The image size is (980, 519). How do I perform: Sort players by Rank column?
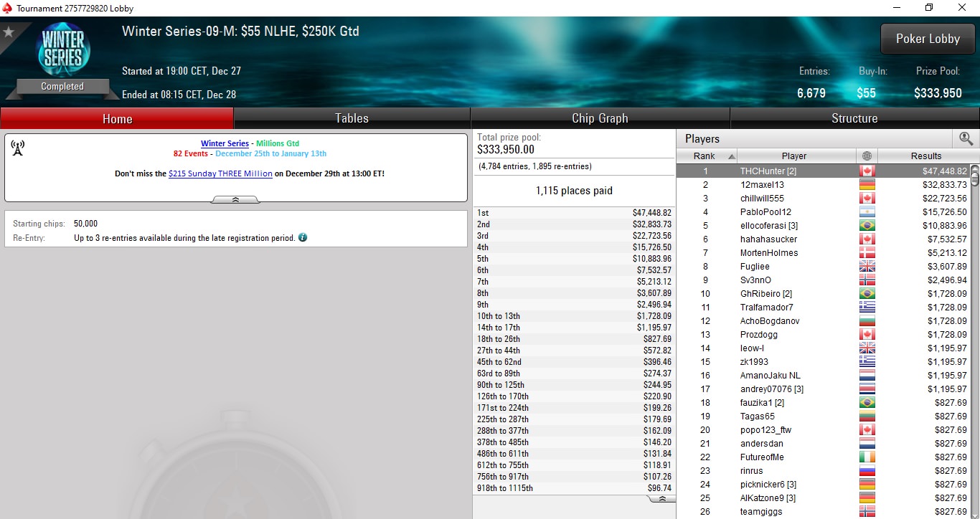click(x=707, y=156)
